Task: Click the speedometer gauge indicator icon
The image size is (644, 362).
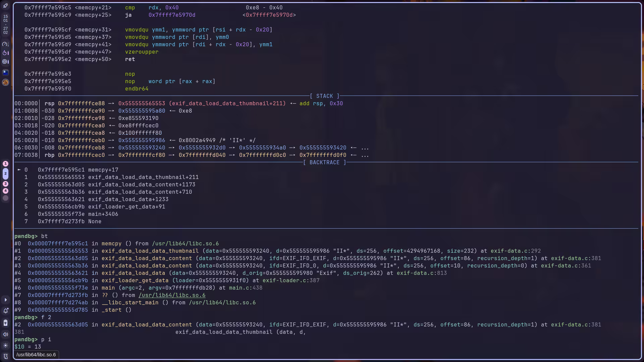Action: click(5, 44)
